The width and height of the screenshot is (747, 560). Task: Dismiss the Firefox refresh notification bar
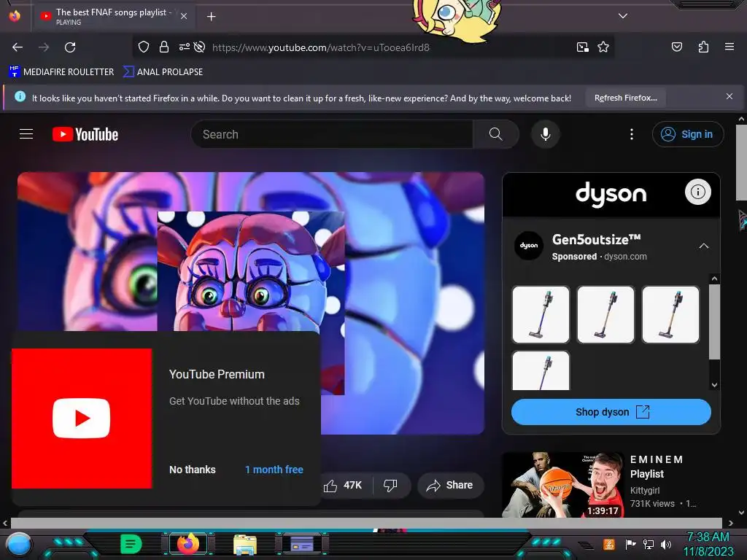(x=729, y=97)
